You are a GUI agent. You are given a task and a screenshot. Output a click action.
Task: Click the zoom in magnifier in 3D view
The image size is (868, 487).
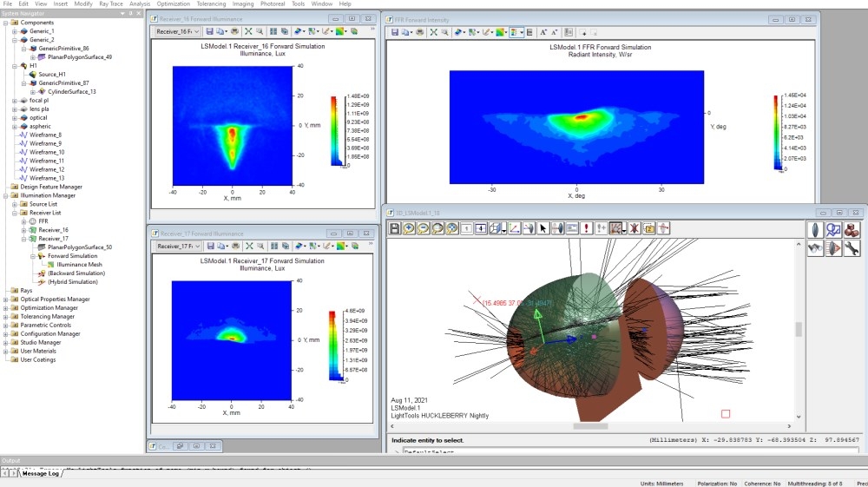pyautogui.click(x=410, y=228)
